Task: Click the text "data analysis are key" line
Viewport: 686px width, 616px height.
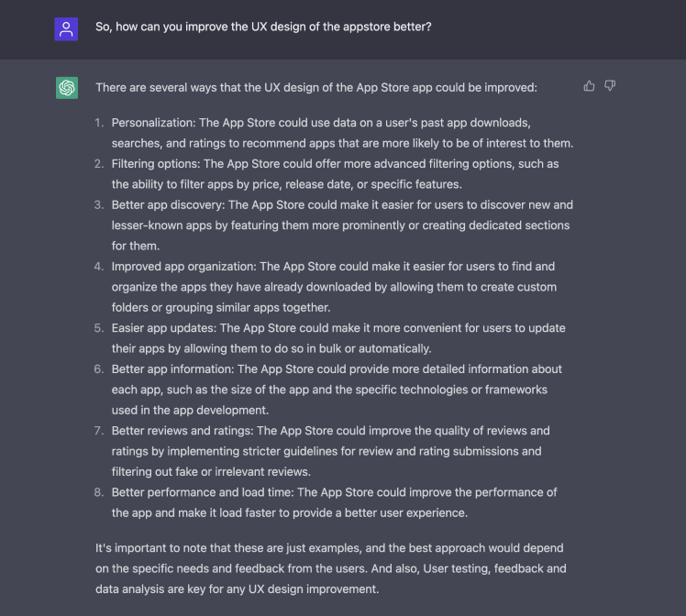Action: 238,589
